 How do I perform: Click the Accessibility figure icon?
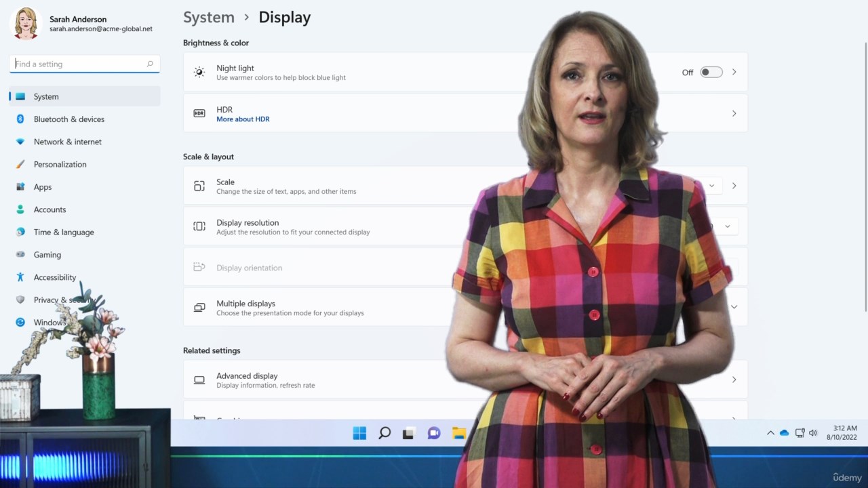[x=20, y=277]
